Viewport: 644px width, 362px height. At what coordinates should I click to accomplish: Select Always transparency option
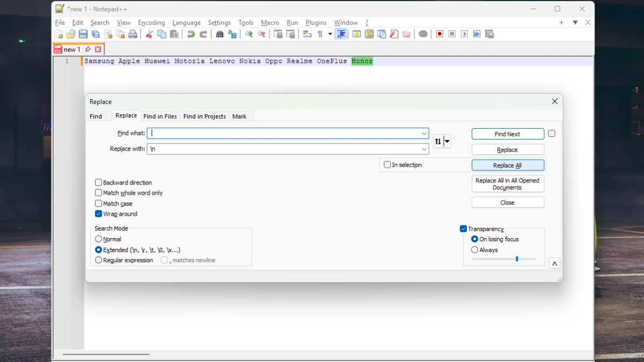point(474,250)
